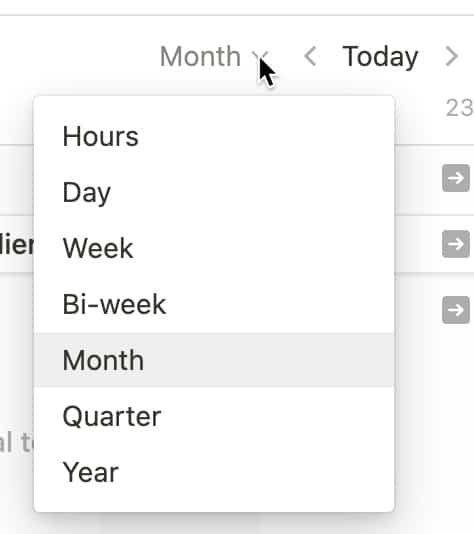
Task: Click the truncated grey text at bottom left
Action: tap(17, 442)
